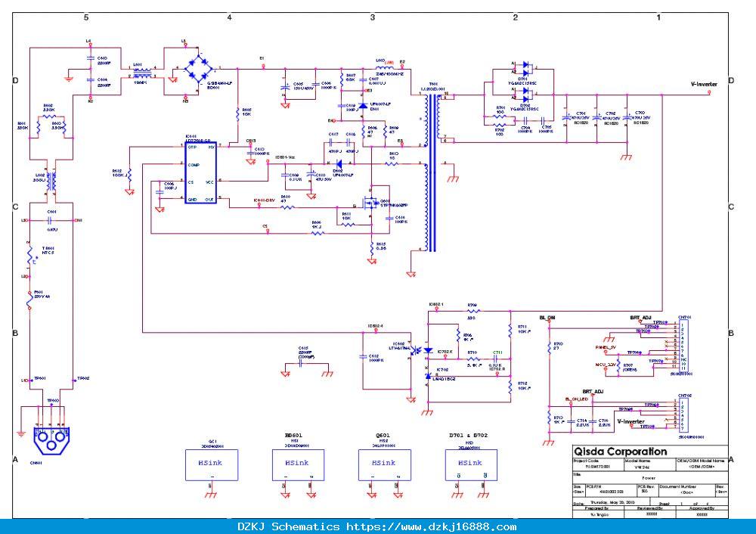Viewport: 756px width, 534px height.
Task: Select the IC601 controller chip block
Action: [200, 172]
